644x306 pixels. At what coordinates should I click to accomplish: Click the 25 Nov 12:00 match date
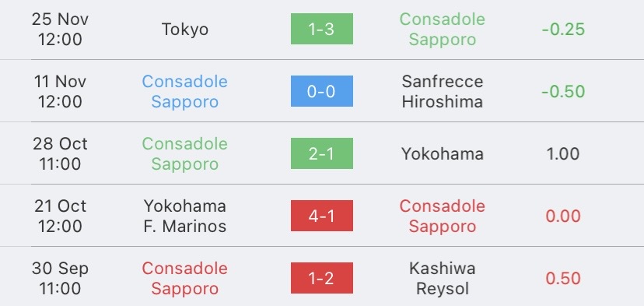(60, 30)
